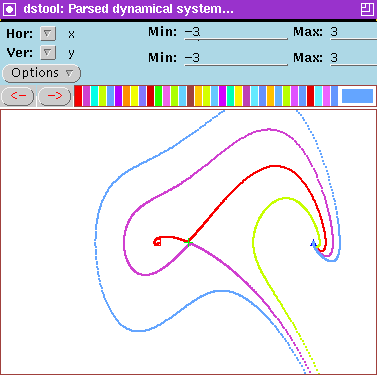Open the Options menu button
377x375 pixels.
(x=42, y=73)
